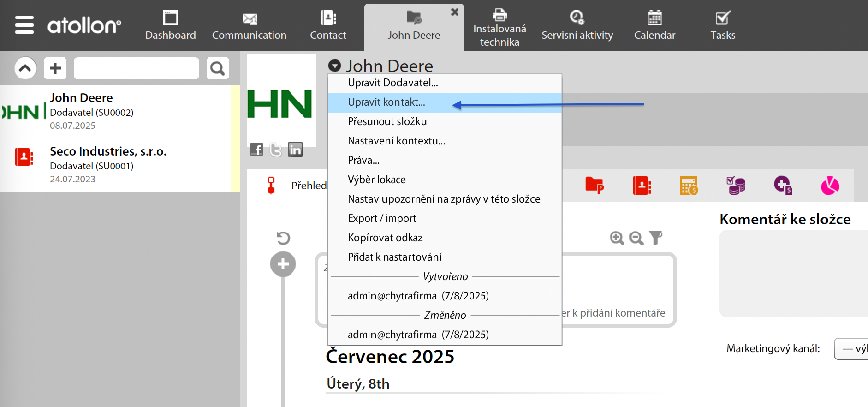This screenshot has height=407, width=868.
Task: Choose Upravit Dodavatel... menu item
Action: (x=445, y=83)
